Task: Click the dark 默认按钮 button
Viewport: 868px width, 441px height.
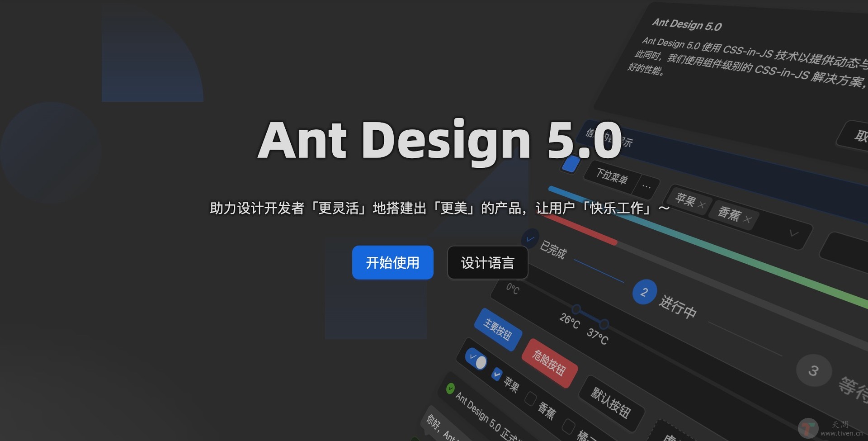Action: click(611, 403)
